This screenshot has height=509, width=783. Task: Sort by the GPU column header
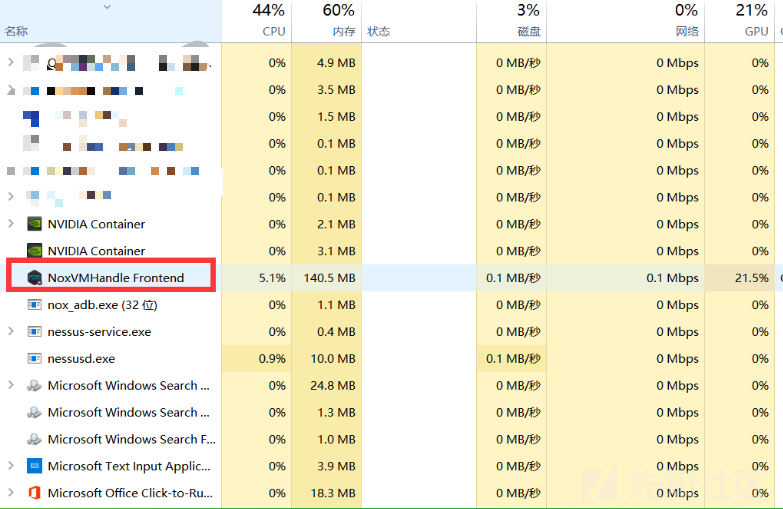(x=750, y=21)
